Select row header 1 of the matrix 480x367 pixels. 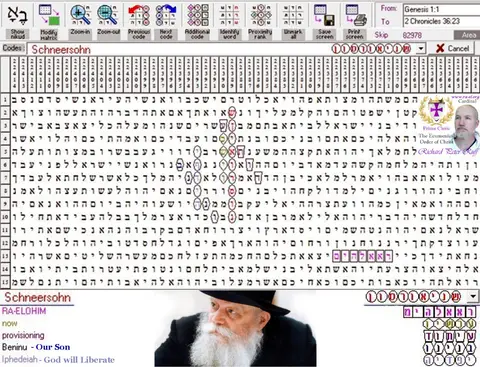(5, 99)
